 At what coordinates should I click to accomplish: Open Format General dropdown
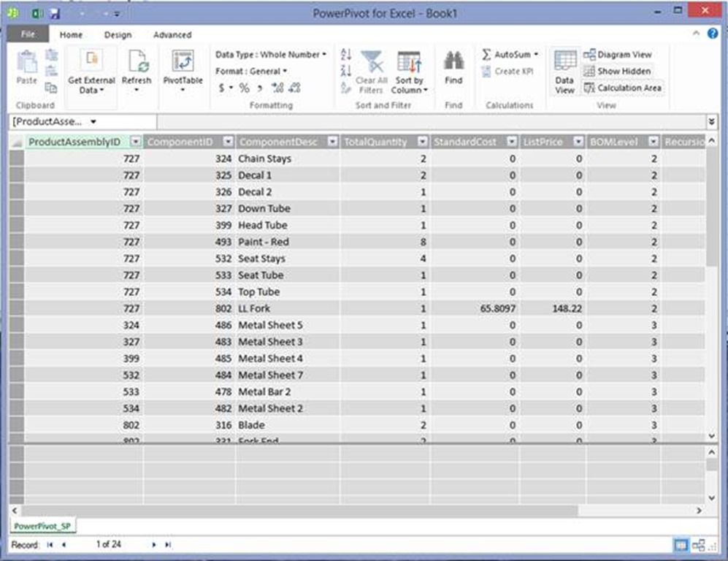(251, 72)
